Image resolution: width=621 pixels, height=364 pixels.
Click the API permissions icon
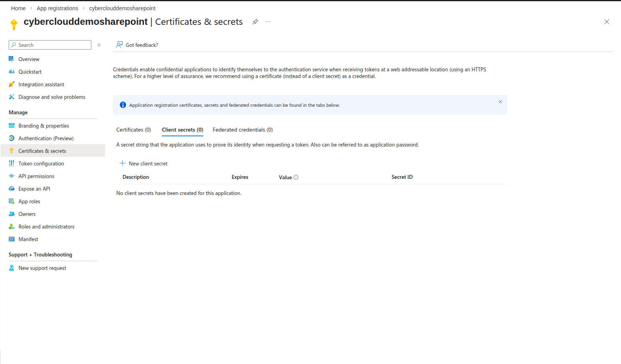11,176
